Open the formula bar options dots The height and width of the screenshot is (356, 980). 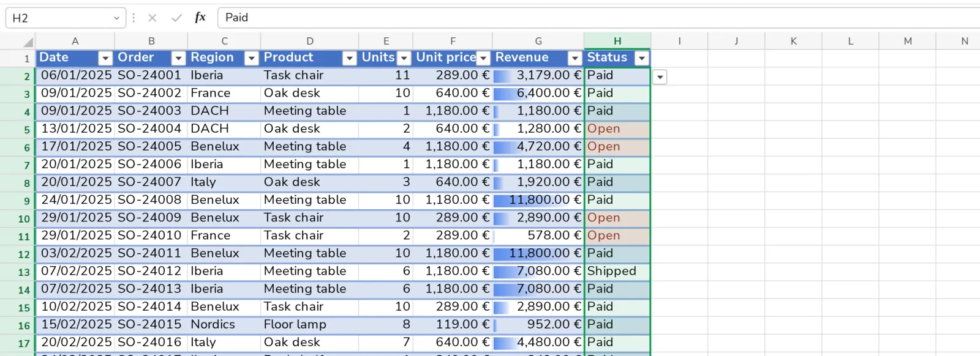[x=134, y=18]
